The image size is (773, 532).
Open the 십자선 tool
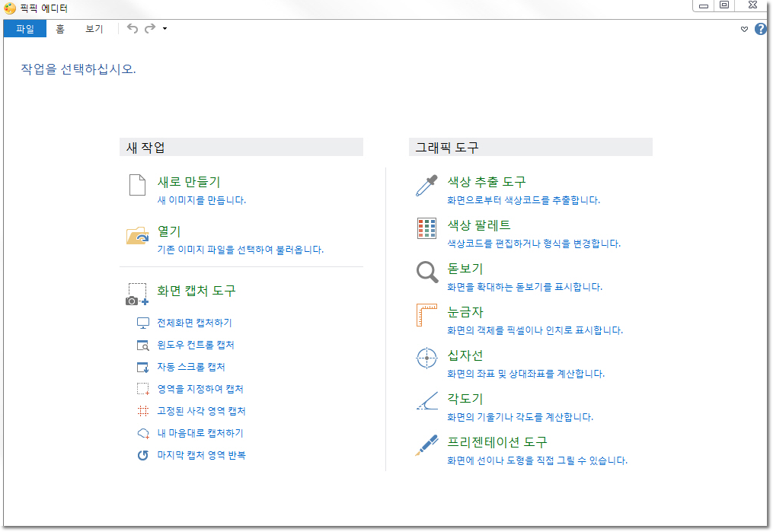pos(465,355)
